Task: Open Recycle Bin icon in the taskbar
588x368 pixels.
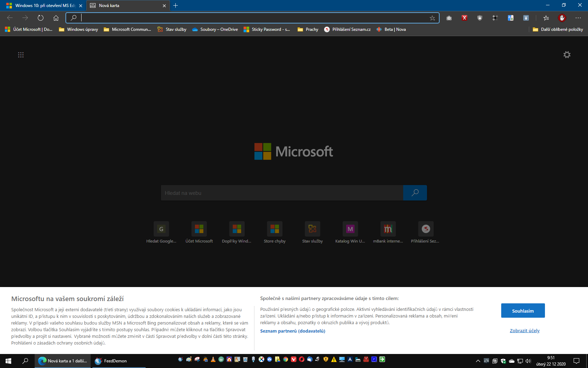Action: [x=245, y=359]
